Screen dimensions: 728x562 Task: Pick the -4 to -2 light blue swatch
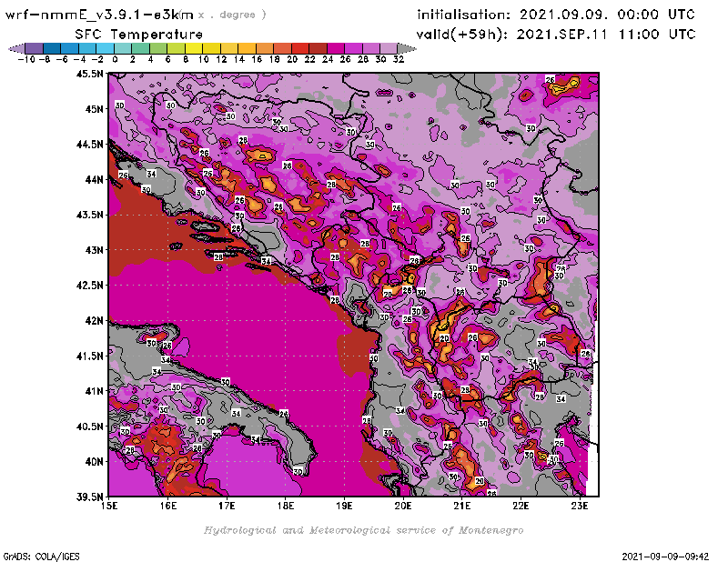[86, 48]
